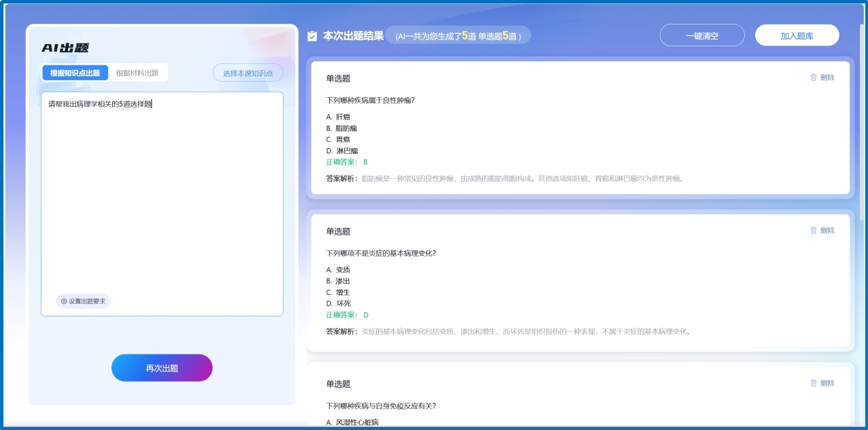Viewport: 868px width, 430px height.
Task: Click the AI出题 logo title
Action: click(65, 48)
